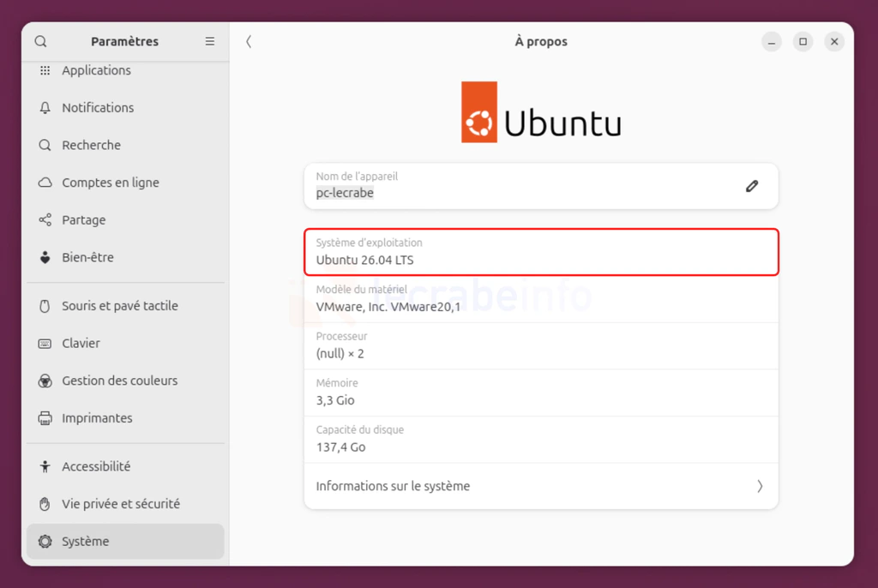
Task: Open Bien-être settings
Action: coord(125,258)
